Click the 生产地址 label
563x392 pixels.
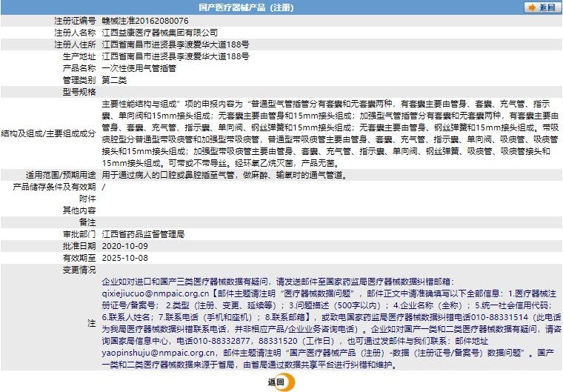(79, 56)
